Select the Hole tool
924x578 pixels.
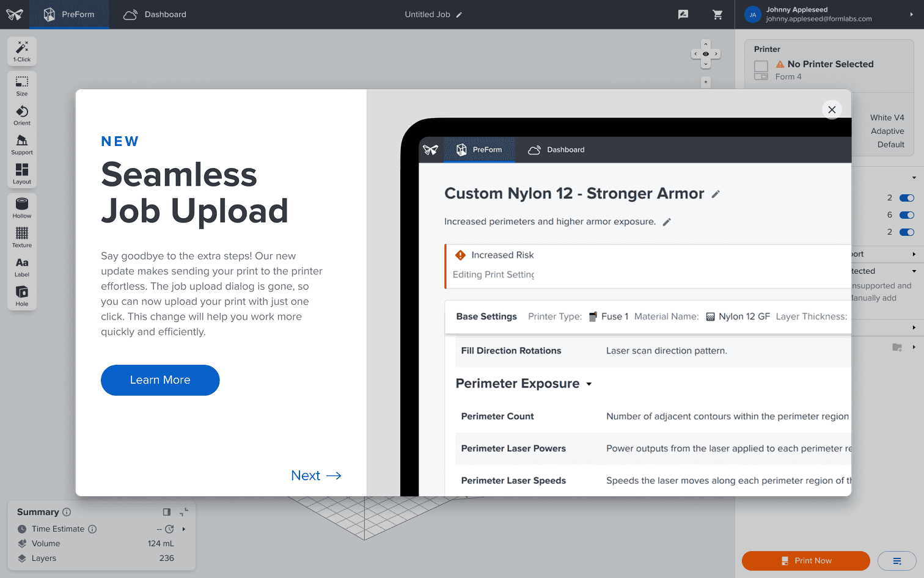click(22, 296)
